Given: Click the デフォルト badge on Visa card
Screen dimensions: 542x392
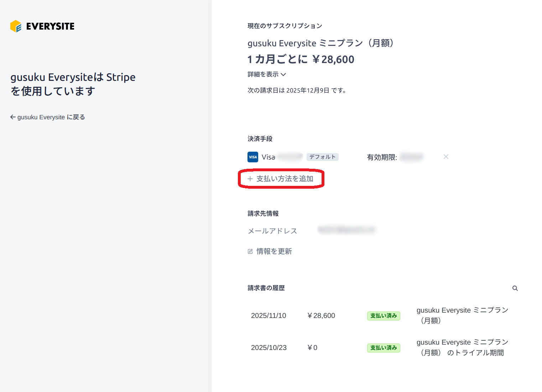Looking at the screenshot, I should point(323,157).
